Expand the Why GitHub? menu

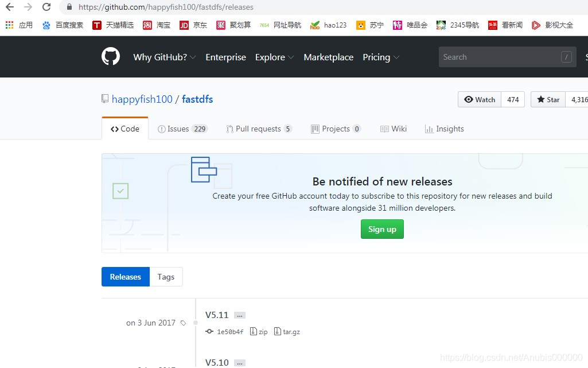[164, 57]
